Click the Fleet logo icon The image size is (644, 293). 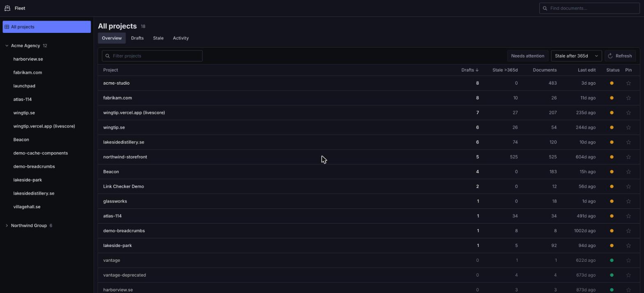pos(7,8)
